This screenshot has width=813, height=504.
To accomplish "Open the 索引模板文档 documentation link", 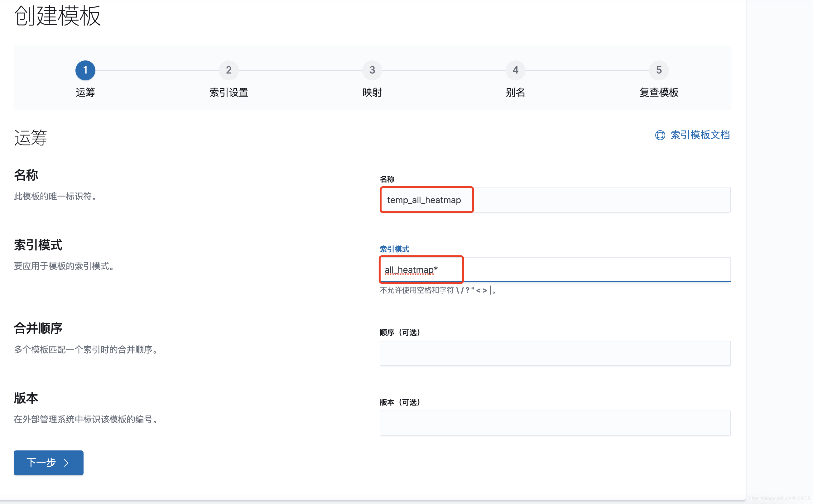I will tap(700, 135).
